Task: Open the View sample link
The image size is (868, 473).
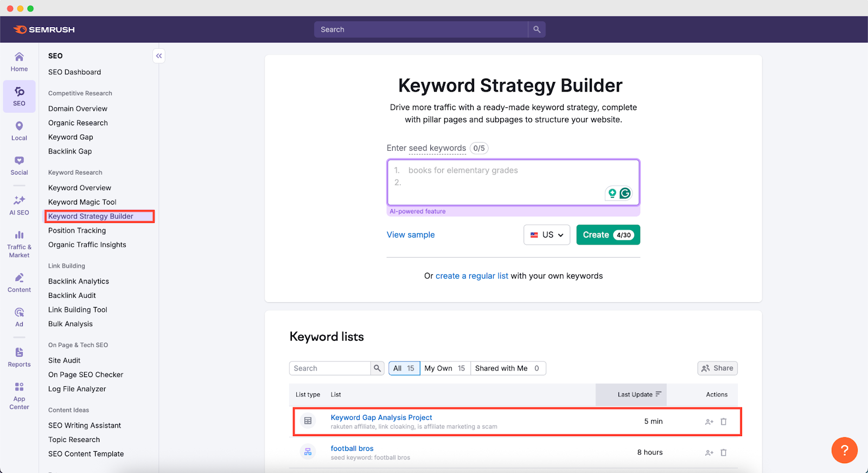Action: coord(411,235)
